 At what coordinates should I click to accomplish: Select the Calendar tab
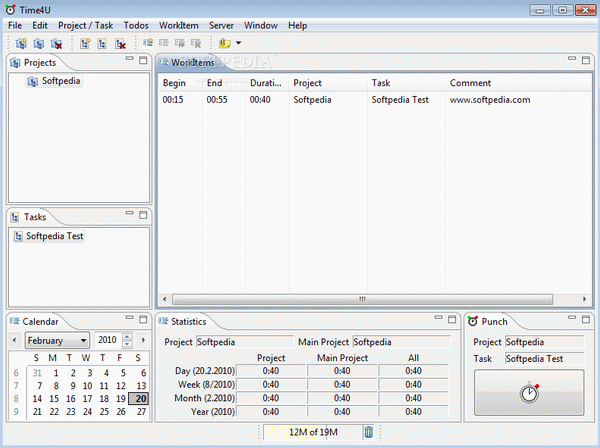[x=34, y=321]
